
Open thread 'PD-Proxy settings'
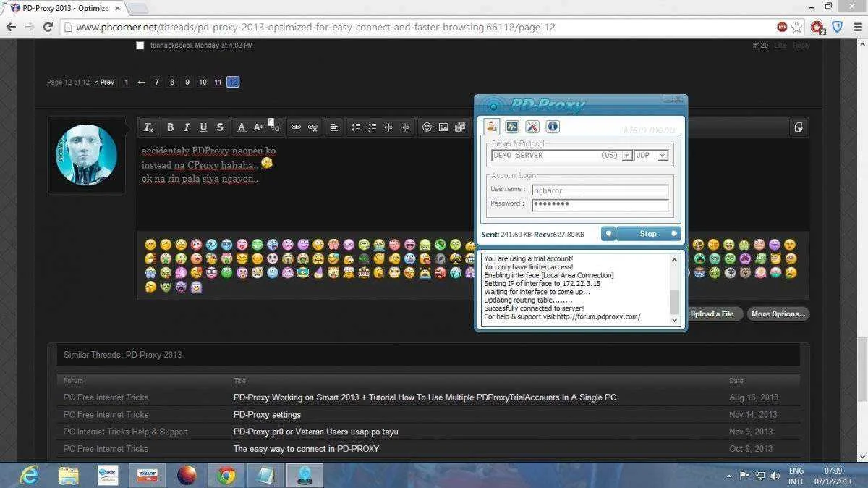pyautogui.click(x=267, y=415)
